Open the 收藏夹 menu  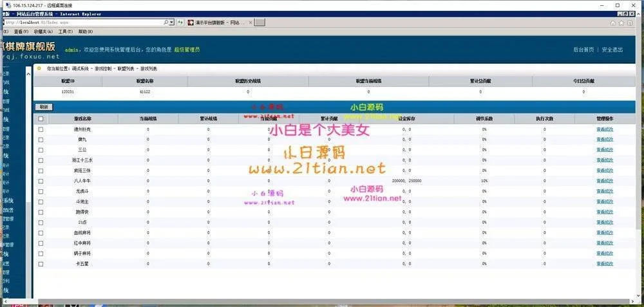click(43, 32)
